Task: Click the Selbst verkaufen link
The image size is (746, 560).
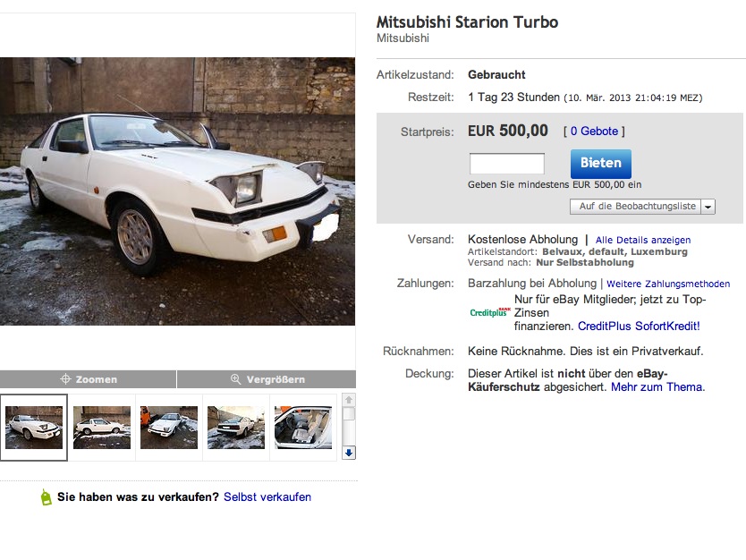Action: [x=267, y=496]
